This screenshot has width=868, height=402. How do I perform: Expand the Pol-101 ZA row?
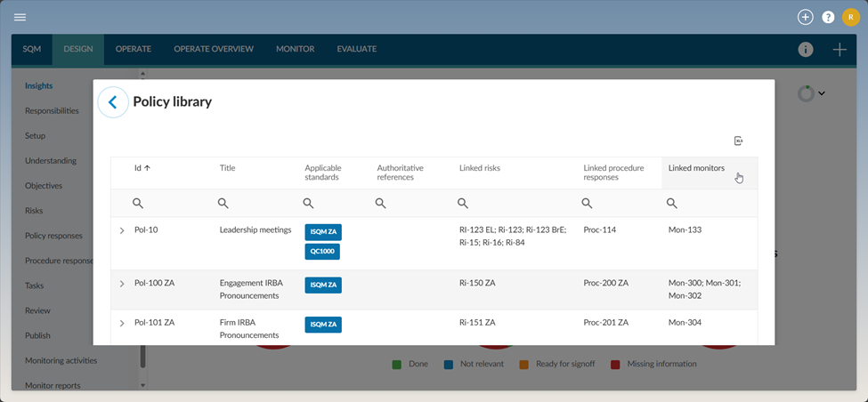coord(122,323)
